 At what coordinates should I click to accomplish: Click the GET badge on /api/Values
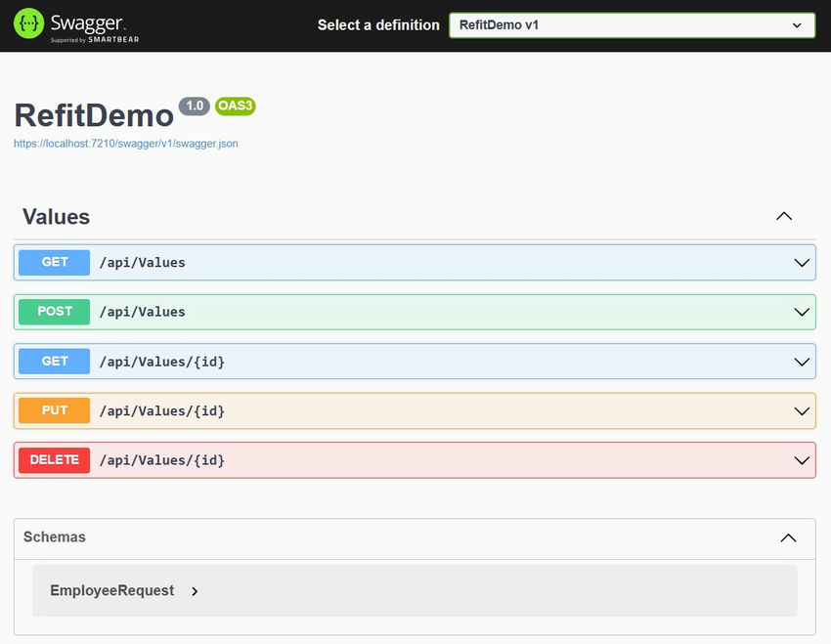click(x=54, y=262)
